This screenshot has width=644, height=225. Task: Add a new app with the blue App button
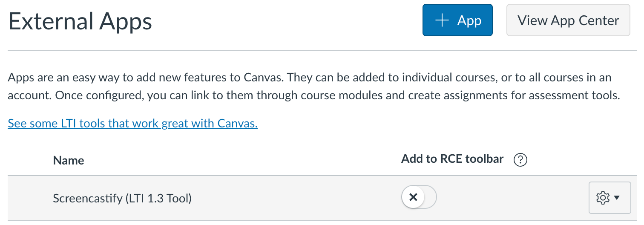(457, 20)
